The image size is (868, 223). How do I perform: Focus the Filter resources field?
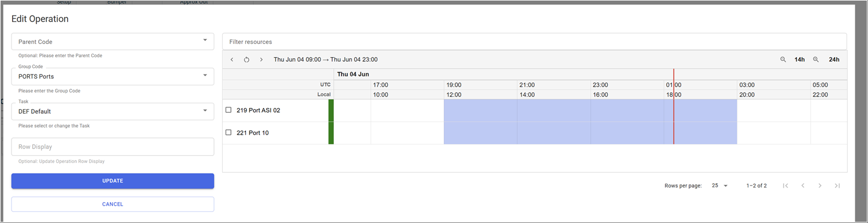(x=535, y=42)
